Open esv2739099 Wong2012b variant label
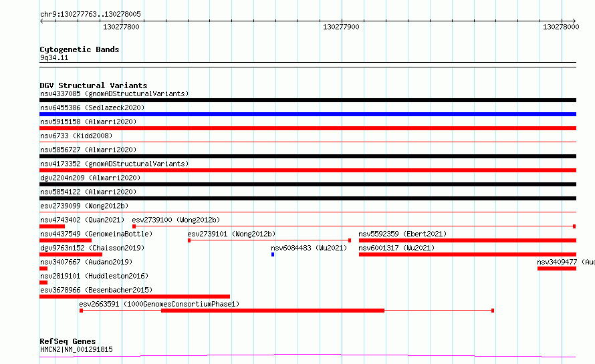 (84, 206)
